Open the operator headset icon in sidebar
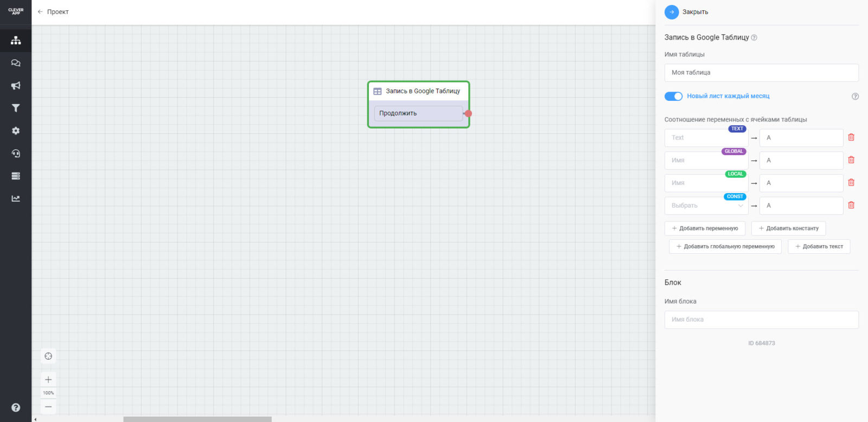The width and height of the screenshot is (868, 422). (x=16, y=154)
